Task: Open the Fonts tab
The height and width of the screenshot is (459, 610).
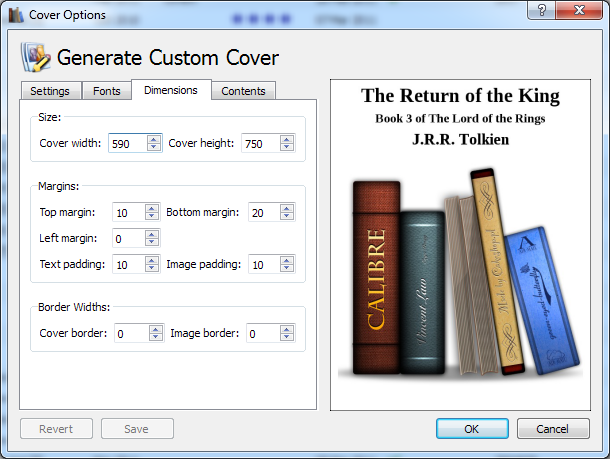Action: click(x=107, y=91)
